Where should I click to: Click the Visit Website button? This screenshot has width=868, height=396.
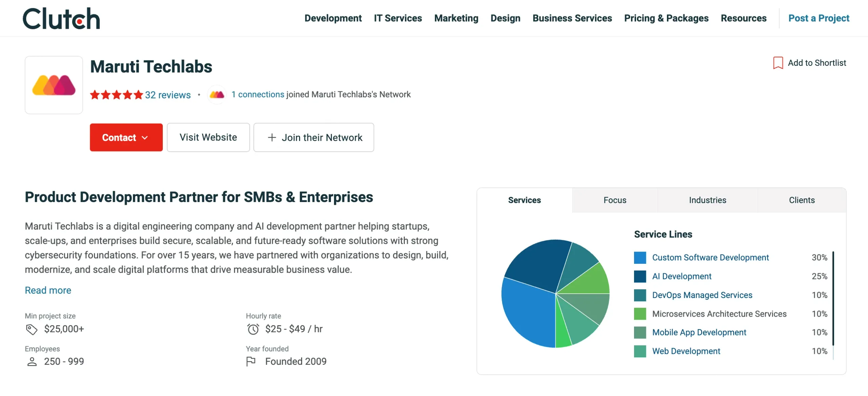point(208,137)
